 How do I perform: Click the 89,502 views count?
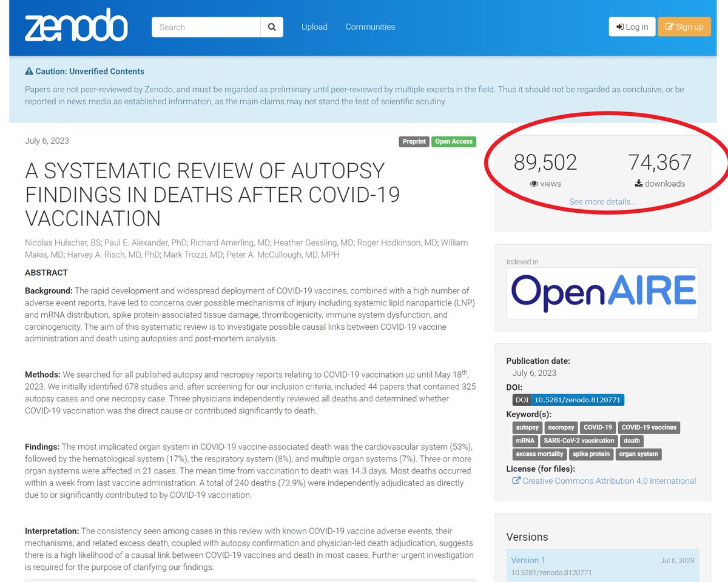tap(545, 162)
